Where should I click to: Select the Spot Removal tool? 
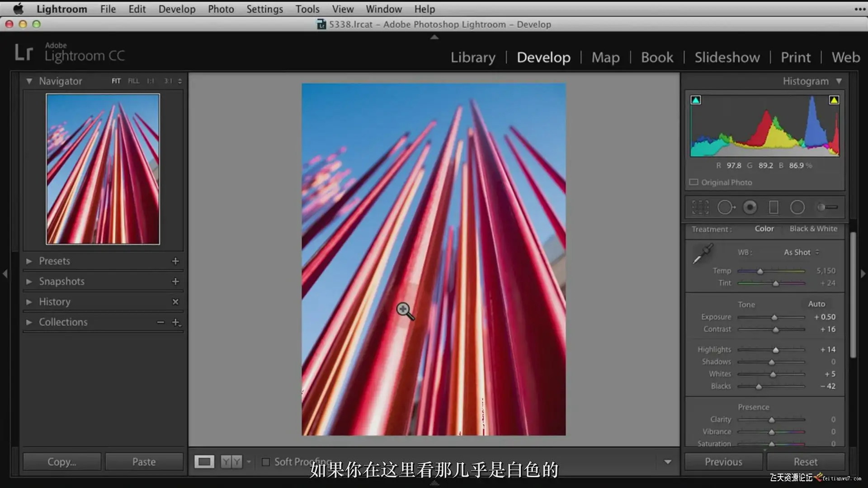pos(726,207)
